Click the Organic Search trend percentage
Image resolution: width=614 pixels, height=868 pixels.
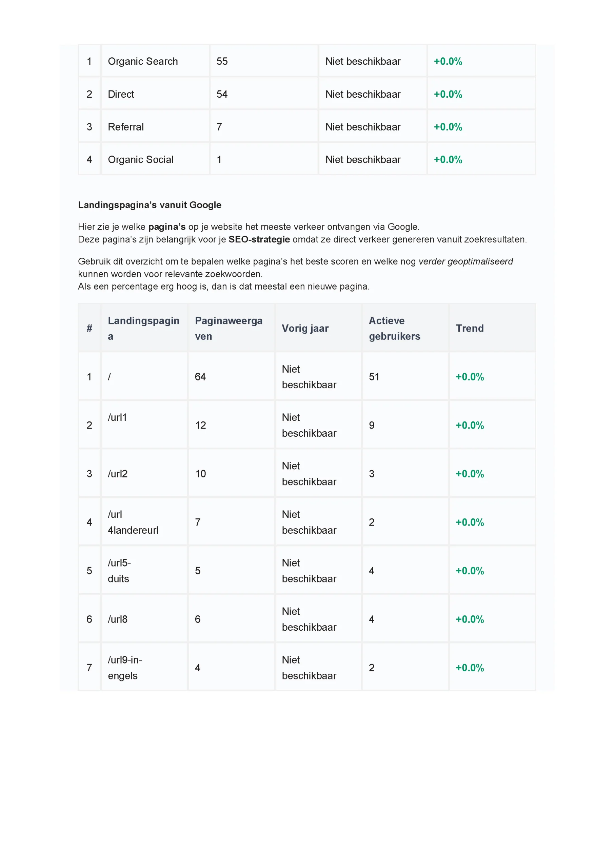click(x=448, y=61)
